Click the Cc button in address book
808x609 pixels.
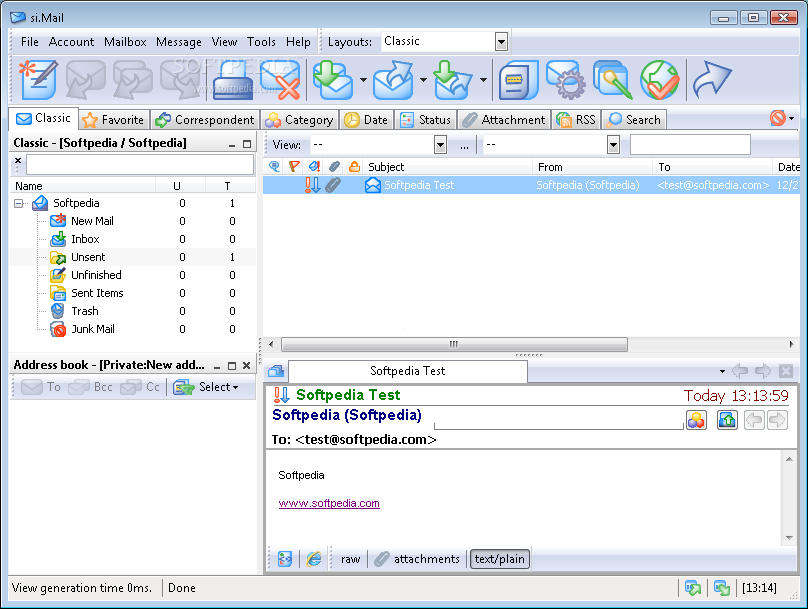[x=140, y=387]
